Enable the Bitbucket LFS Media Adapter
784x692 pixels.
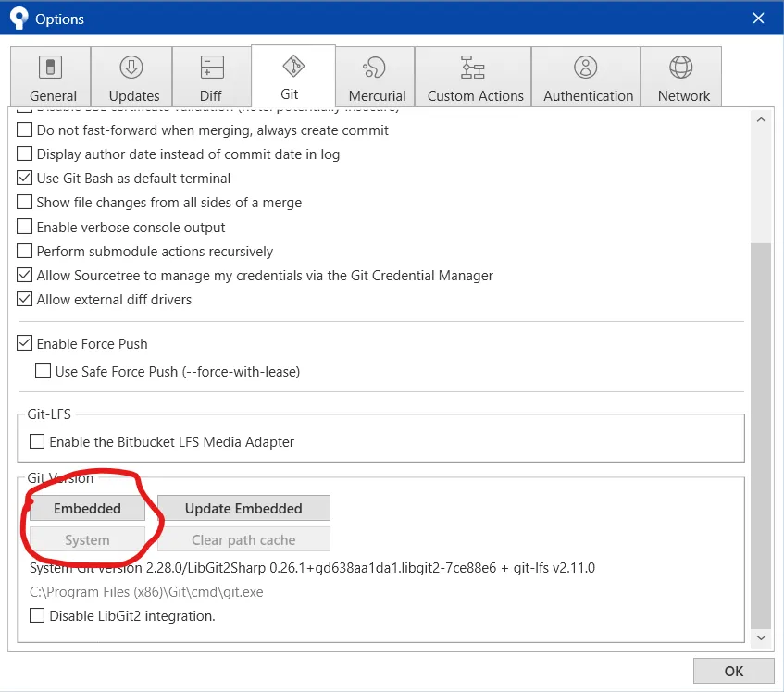[37, 441]
